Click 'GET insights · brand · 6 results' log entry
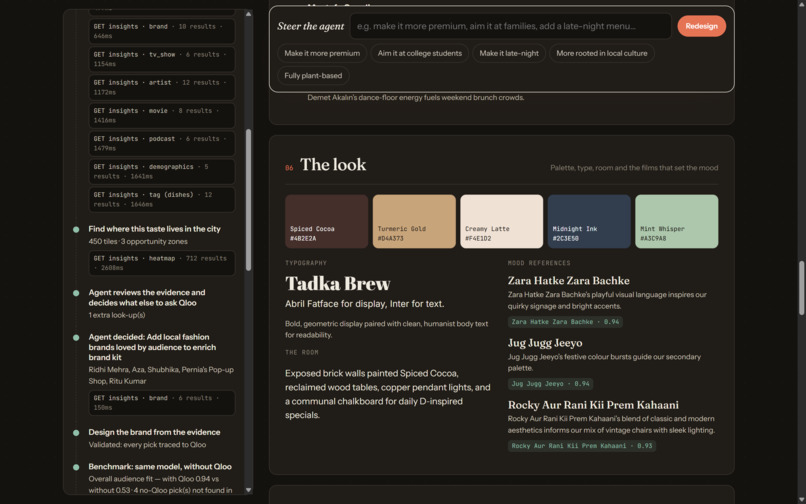 162,403
